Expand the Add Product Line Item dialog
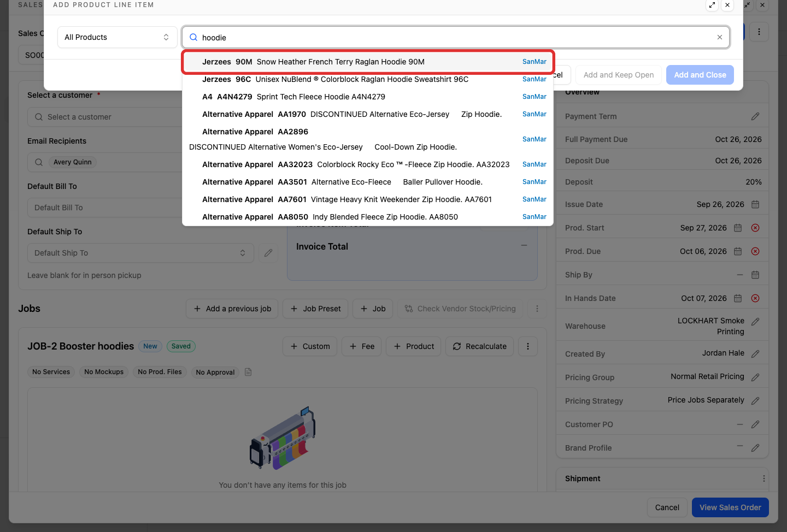The height and width of the screenshot is (532, 787). (x=712, y=5)
